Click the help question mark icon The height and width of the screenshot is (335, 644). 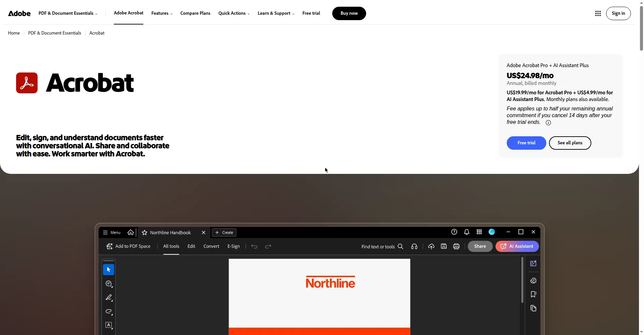click(x=454, y=232)
